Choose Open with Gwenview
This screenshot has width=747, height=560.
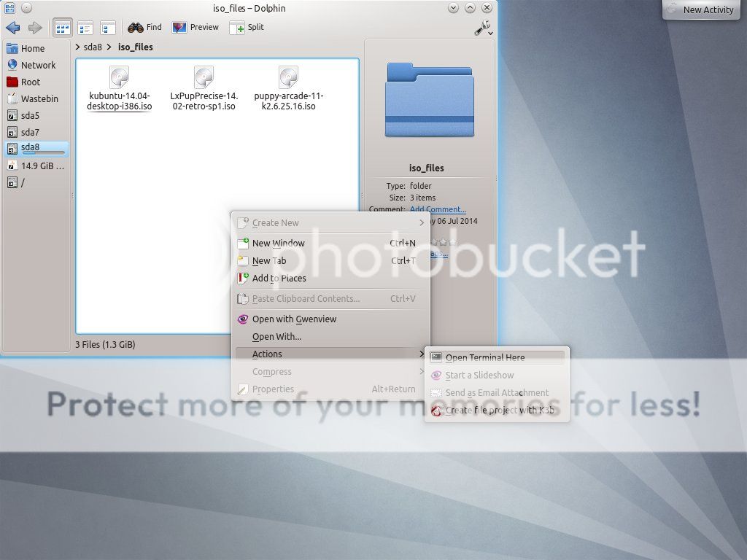tap(332, 319)
